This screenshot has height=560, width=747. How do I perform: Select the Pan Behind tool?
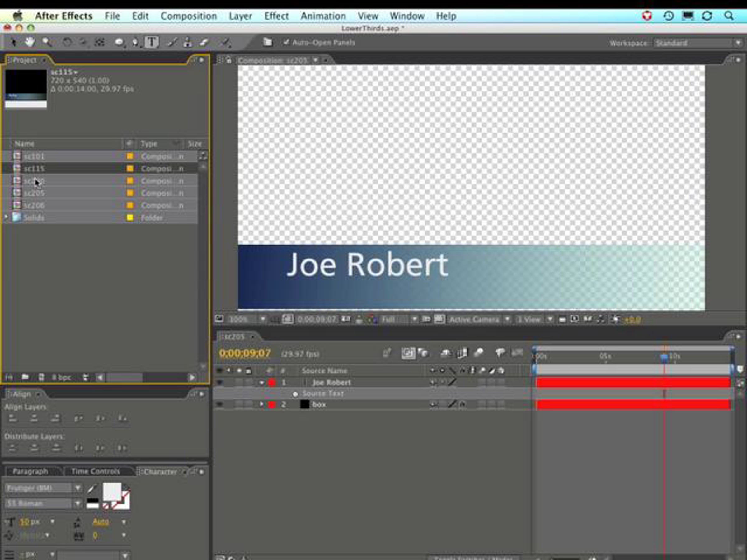[x=100, y=43]
